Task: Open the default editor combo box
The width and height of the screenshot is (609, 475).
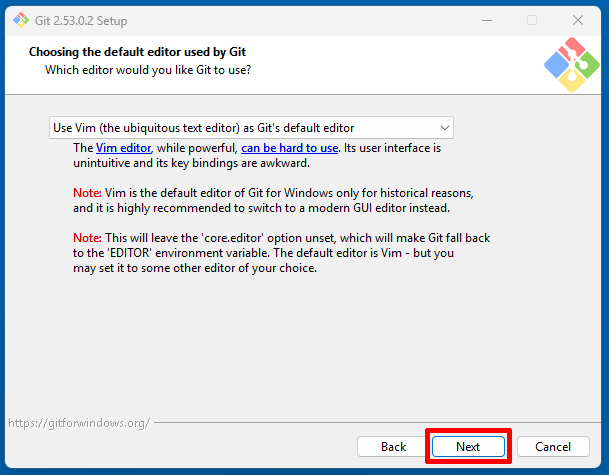Action: click(x=250, y=128)
